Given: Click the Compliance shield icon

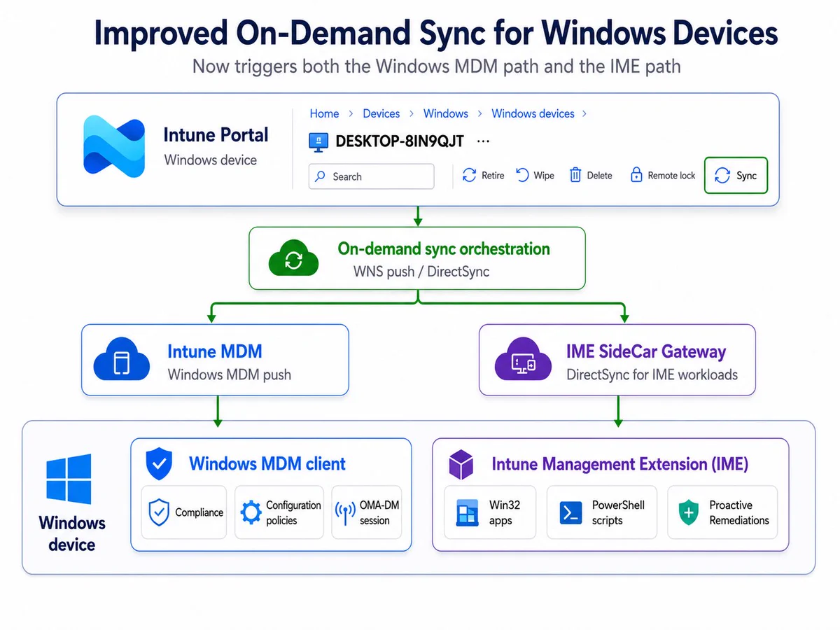Looking at the screenshot, I should click(x=159, y=512).
